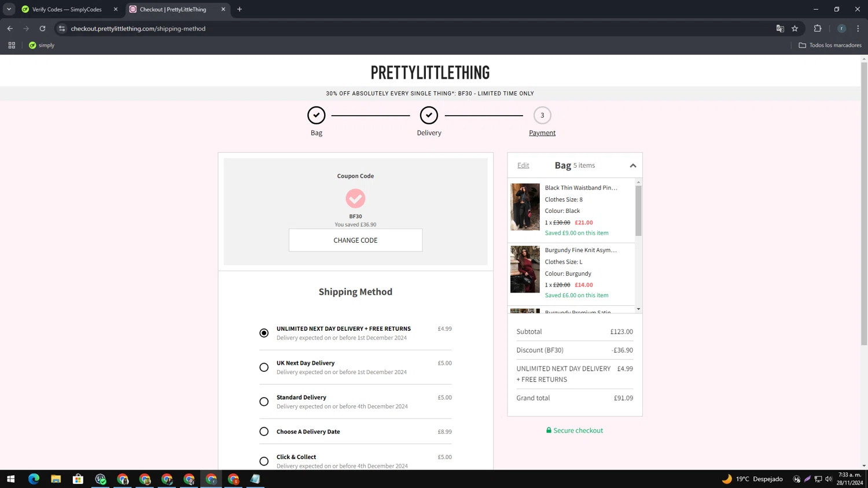Screen dimensions: 868x488
Task: Open the taskbar clock and date
Action: click(x=850, y=479)
